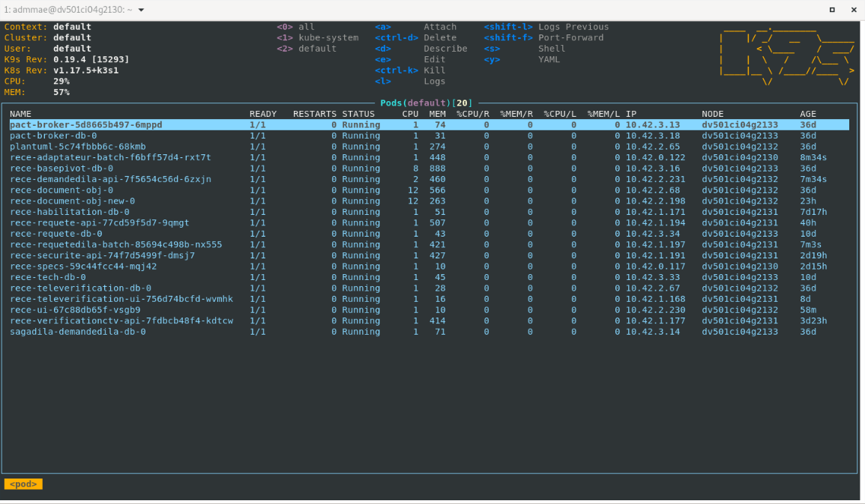This screenshot has height=504, width=865.
Task: Click the RESTARTS column header
Action: 315,114
